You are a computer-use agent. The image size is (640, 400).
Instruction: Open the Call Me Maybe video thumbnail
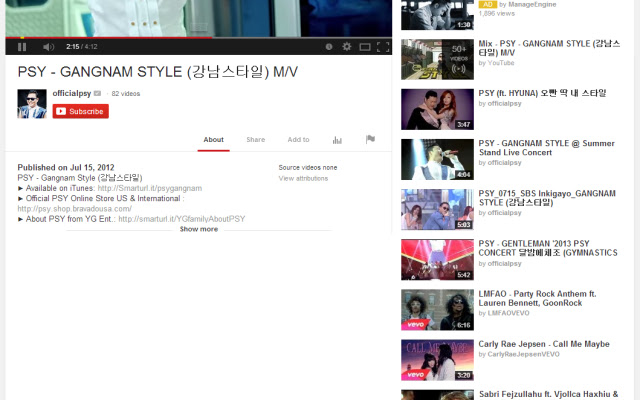tap(437, 360)
